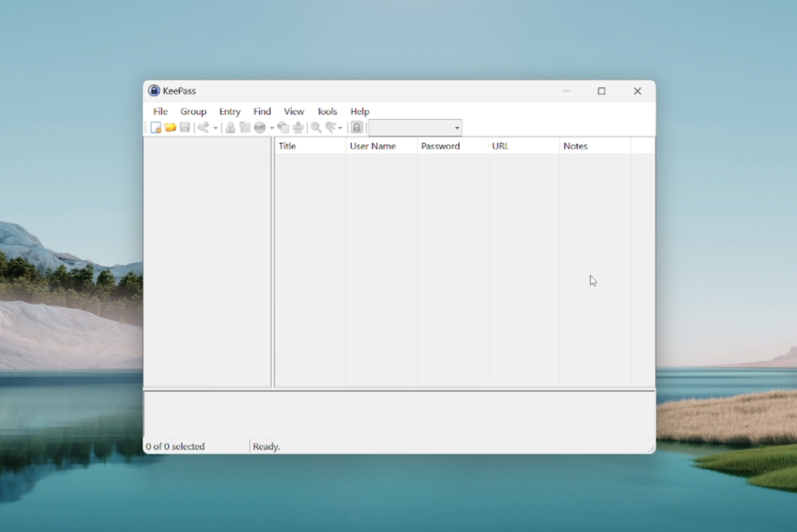
Task: Click the New Database toolbar icon
Action: pyautogui.click(x=155, y=127)
